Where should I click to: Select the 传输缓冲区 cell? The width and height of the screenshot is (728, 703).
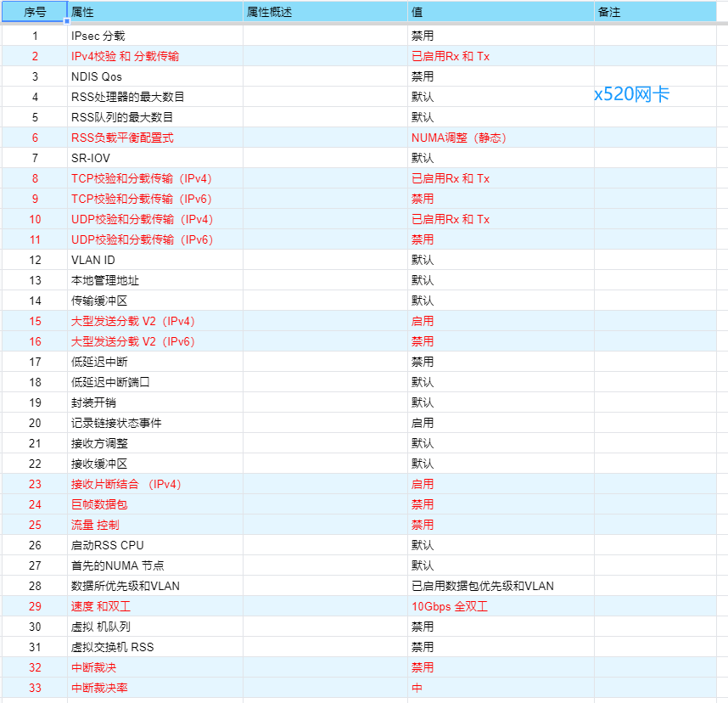[x=155, y=301]
